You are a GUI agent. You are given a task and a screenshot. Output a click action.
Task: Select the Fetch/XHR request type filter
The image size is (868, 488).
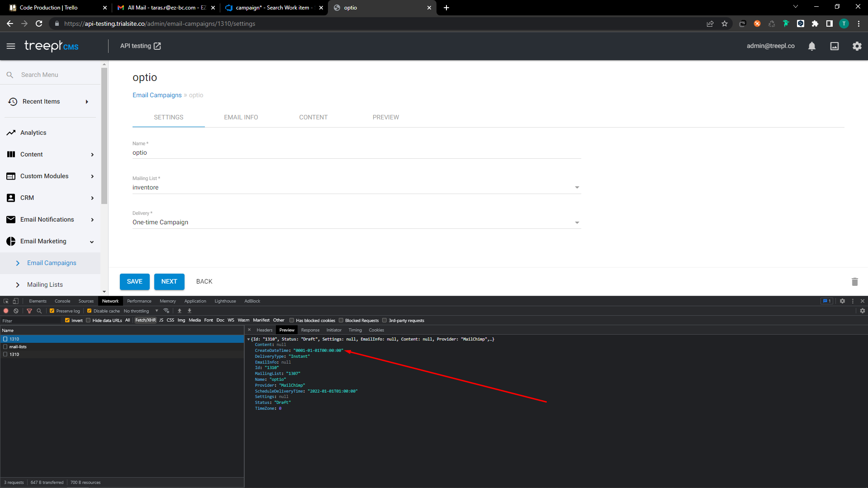point(145,321)
